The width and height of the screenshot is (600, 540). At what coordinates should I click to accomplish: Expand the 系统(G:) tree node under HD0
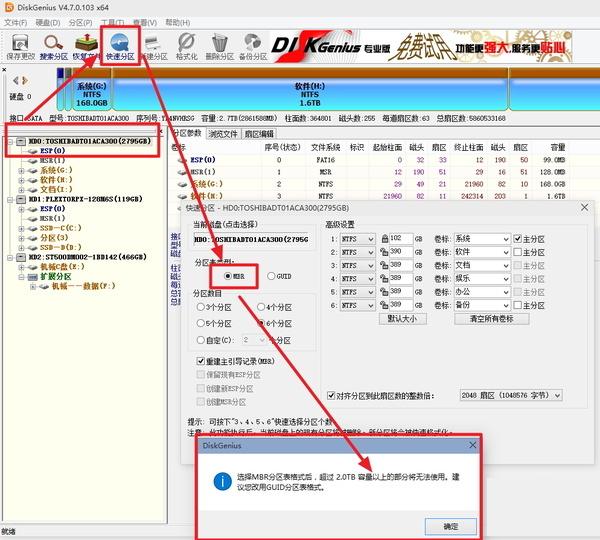pos(21,170)
